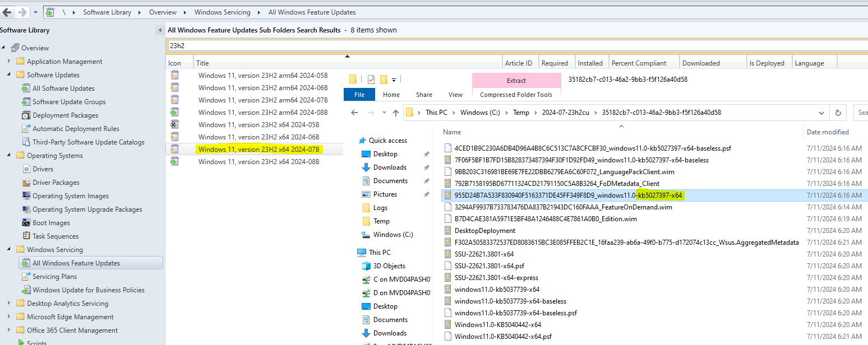Viewport: 868px width, 345px height.
Task: Select the Boot Images node
Action: 51,223
